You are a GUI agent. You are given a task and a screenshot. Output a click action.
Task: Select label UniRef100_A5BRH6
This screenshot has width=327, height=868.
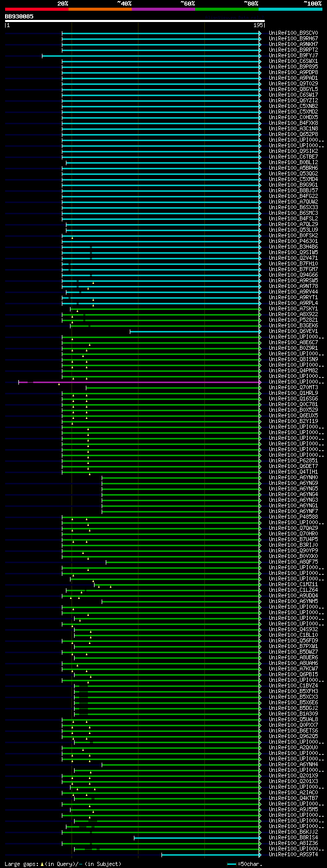[x=293, y=168]
